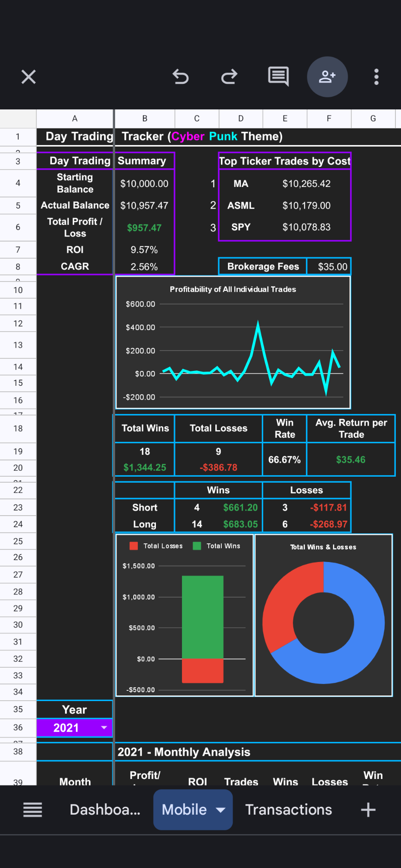Select row 18 header
The width and height of the screenshot is (401, 868).
tap(18, 428)
